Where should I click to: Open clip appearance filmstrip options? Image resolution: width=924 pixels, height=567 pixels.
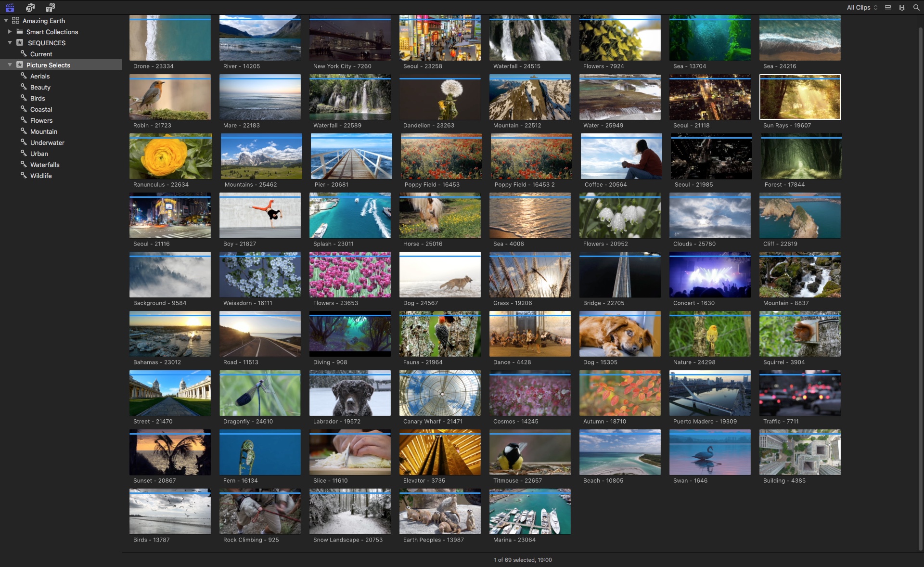point(902,8)
